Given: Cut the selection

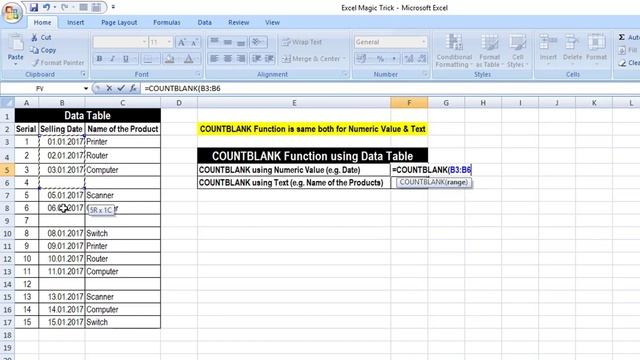Looking at the screenshot, I should click(x=41, y=38).
